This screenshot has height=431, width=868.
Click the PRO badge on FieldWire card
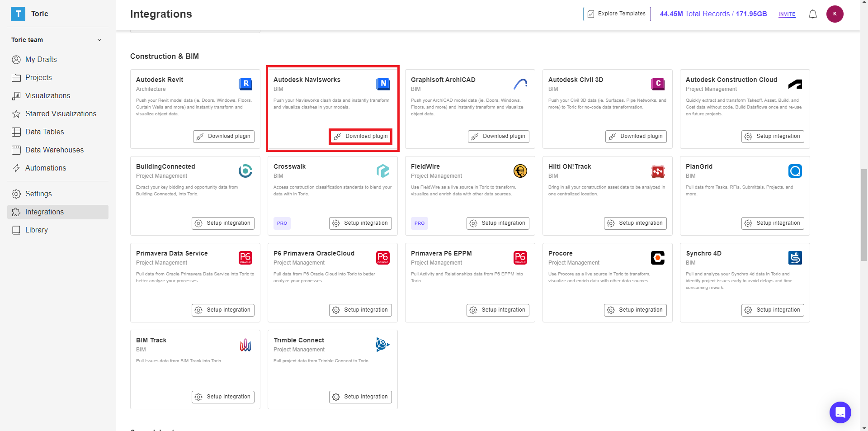[420, 223]
